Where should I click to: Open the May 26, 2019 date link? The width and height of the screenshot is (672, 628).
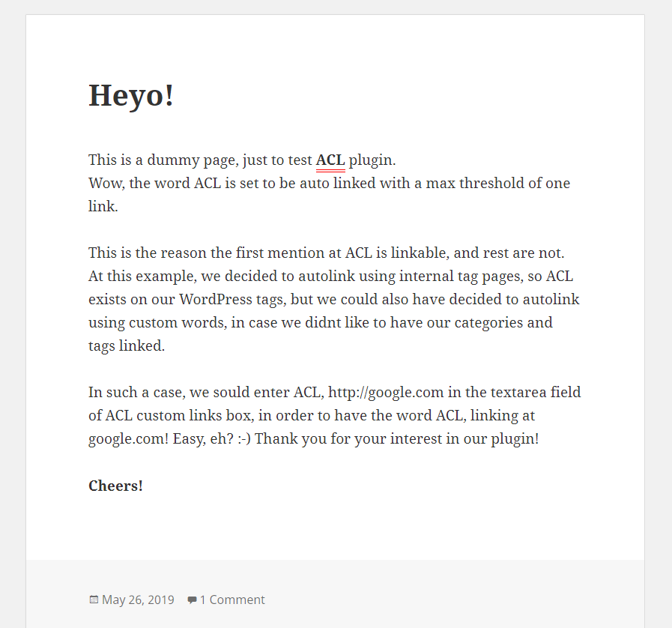point(138,600)
